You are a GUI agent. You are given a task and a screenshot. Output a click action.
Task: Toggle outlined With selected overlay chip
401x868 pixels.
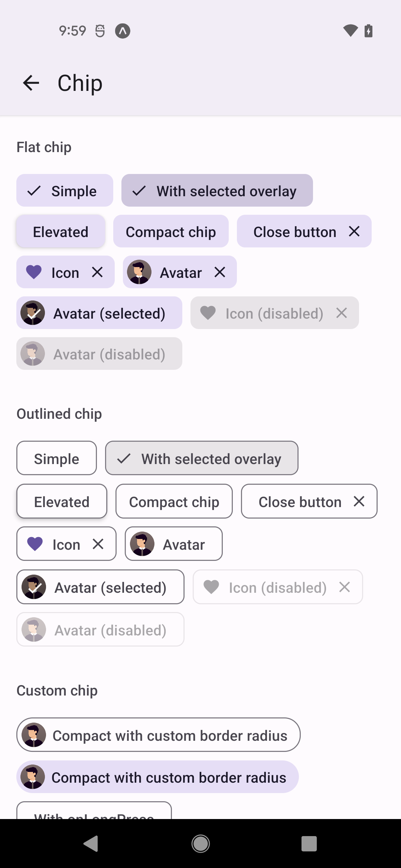(x=202, y=458)
